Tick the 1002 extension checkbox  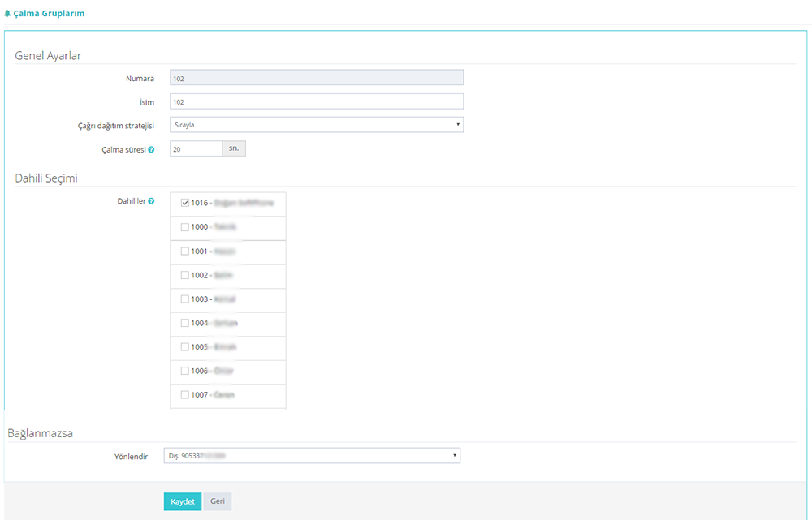(x=185, y=276)
